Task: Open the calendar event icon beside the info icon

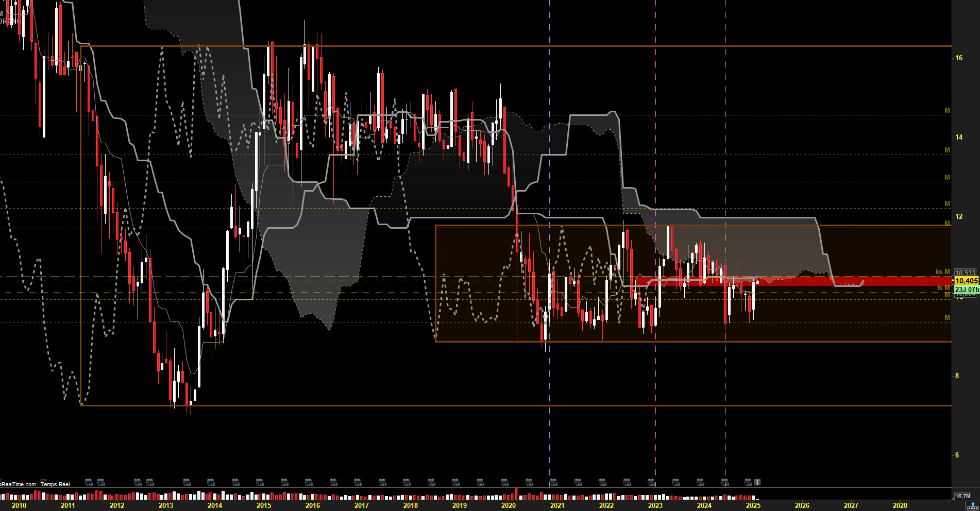Action: (748, 482)
